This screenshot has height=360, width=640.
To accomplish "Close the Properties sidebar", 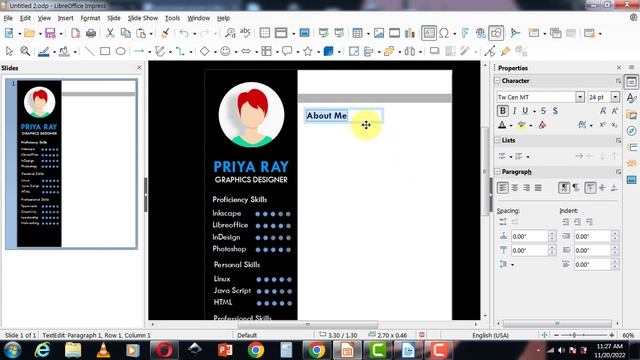I will (x=619, y=67).
